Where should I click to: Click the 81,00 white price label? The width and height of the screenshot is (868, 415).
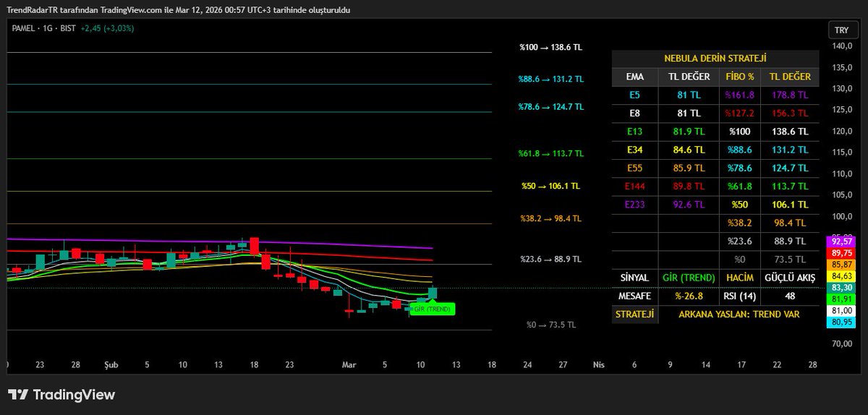840,310
